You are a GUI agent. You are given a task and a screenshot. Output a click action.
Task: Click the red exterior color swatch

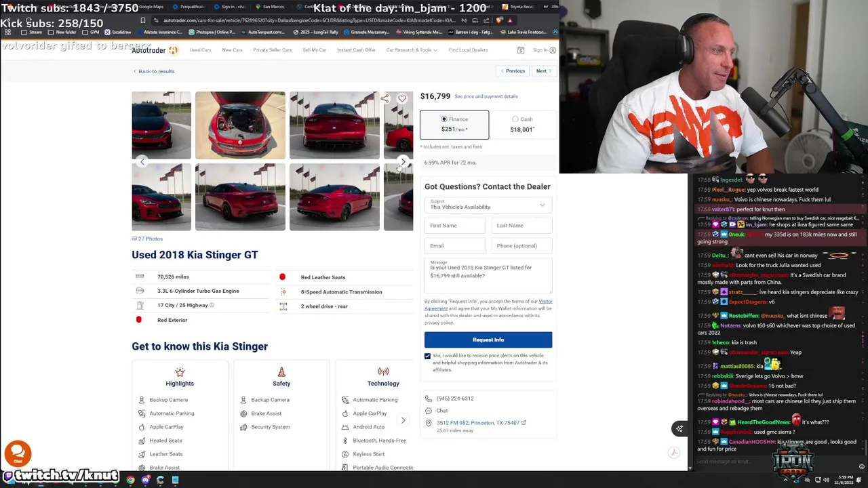(139, 320)
